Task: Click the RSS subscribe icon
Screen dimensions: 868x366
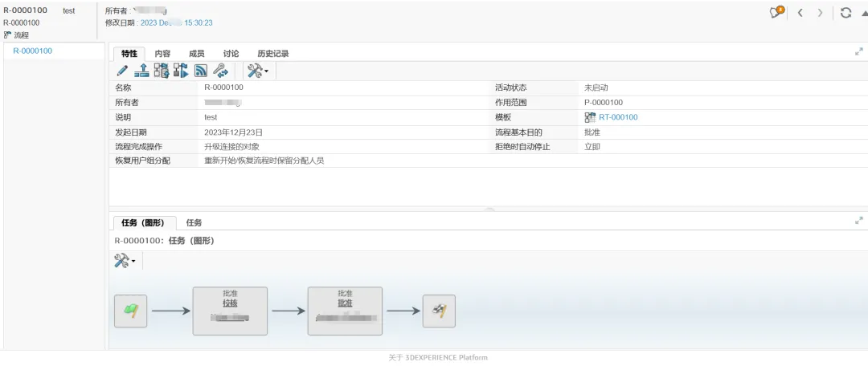Action: click(x=201, y=71)
